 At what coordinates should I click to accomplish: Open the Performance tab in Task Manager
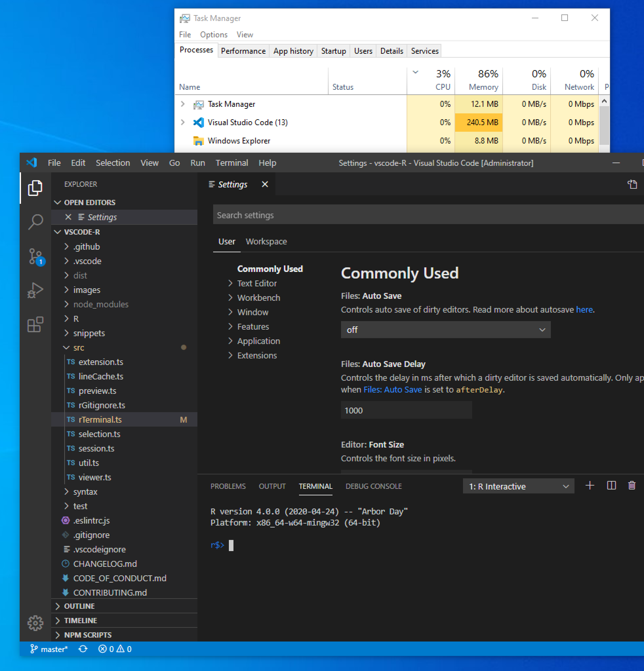pyautogui.click(x=243, y=51)
